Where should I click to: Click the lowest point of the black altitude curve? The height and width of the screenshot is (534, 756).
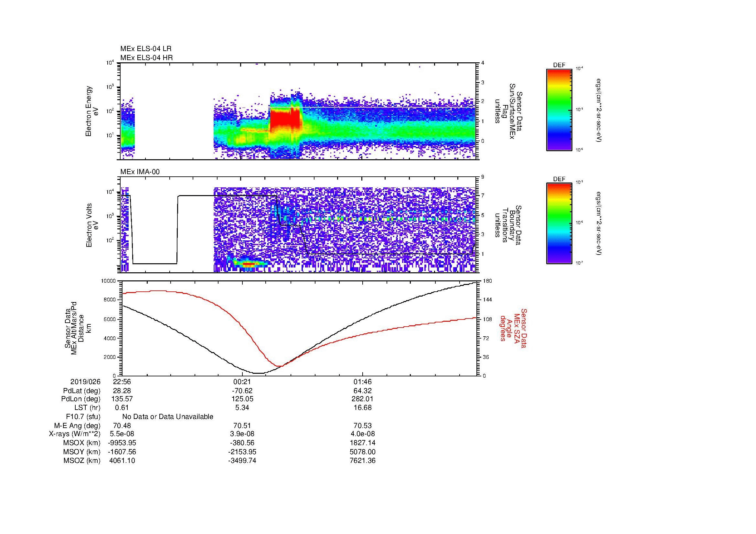[x=259, y=373]
